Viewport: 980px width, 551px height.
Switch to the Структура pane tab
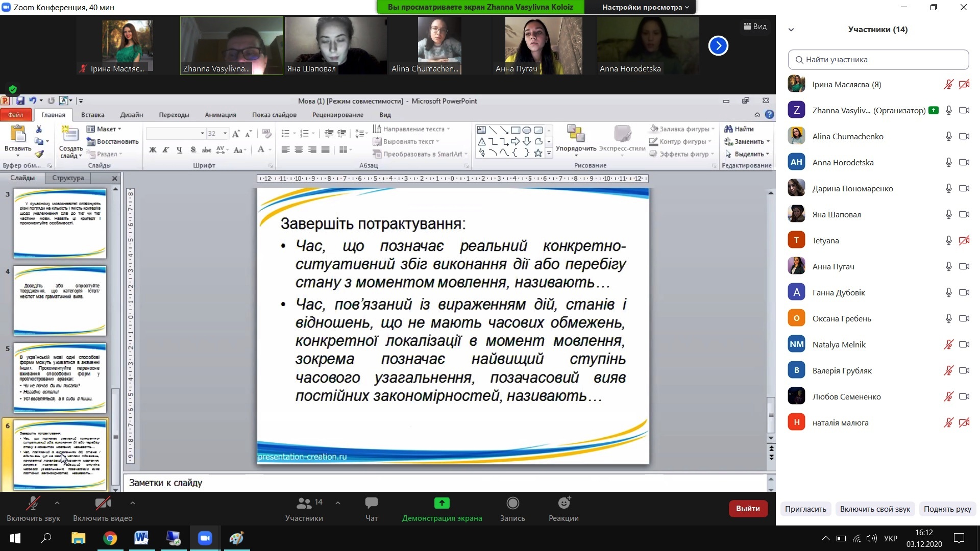[68, 178]
